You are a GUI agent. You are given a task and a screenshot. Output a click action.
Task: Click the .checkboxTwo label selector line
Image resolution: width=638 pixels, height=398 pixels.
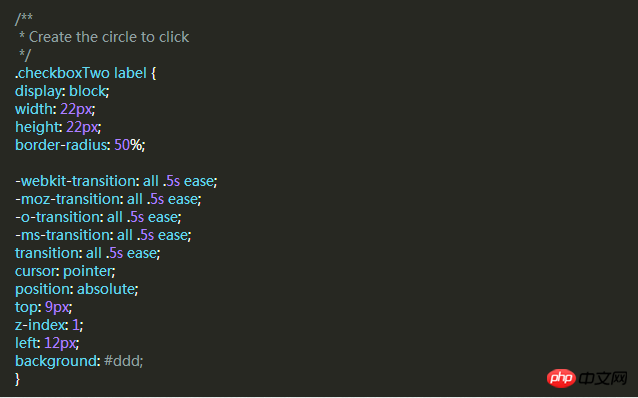point(85,73)
